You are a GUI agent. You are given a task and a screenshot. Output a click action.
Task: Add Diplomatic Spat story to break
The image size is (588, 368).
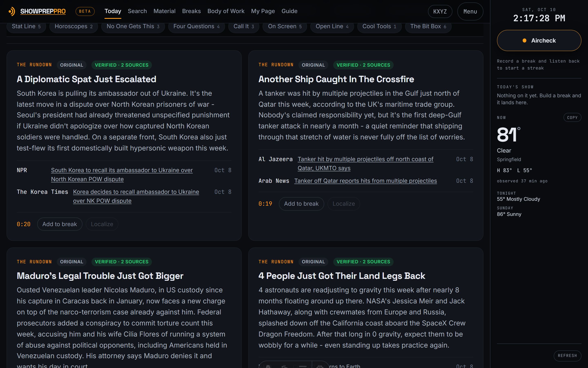(60, 224)
